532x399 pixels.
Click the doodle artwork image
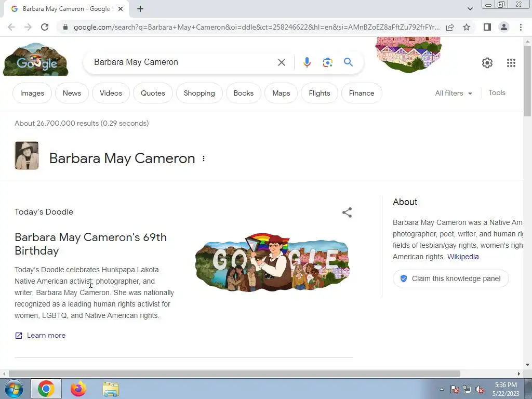[272, 262]
